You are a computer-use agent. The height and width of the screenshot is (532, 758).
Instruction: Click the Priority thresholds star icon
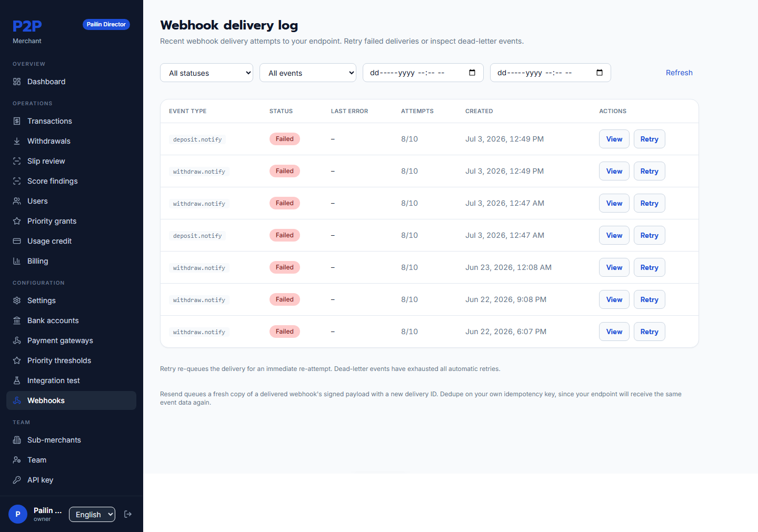tap(17, 360)
